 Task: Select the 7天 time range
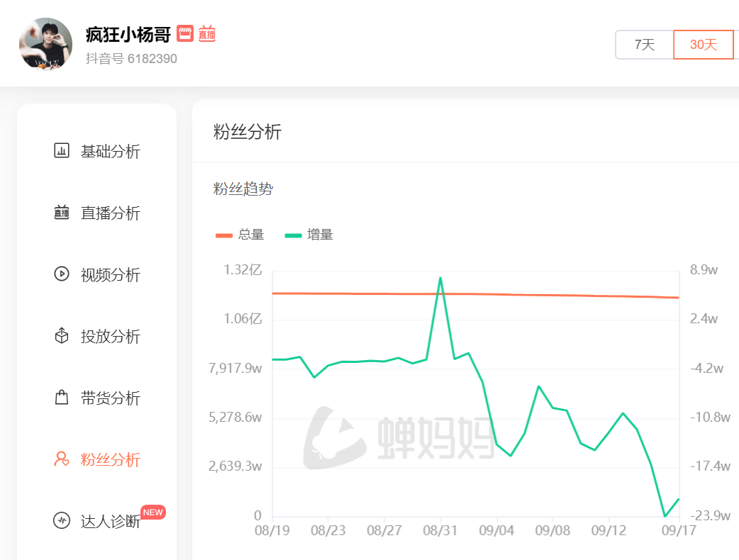(644, 45)
